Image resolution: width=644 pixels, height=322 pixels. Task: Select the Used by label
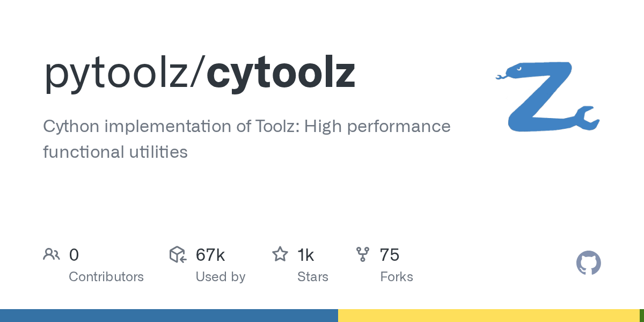pos(220,277)
